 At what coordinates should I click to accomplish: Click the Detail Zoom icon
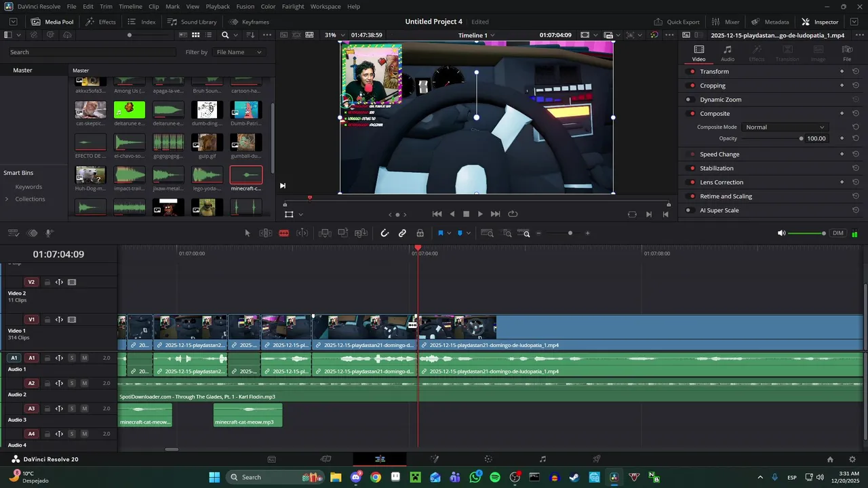[x=507, y=233]
